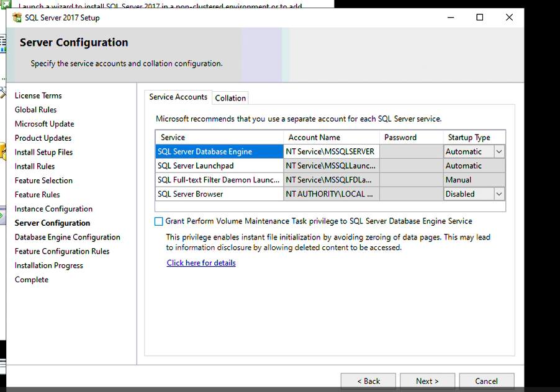Click License Terms in the step list
The height and width of the screenshot is (392, 560).
38,96
